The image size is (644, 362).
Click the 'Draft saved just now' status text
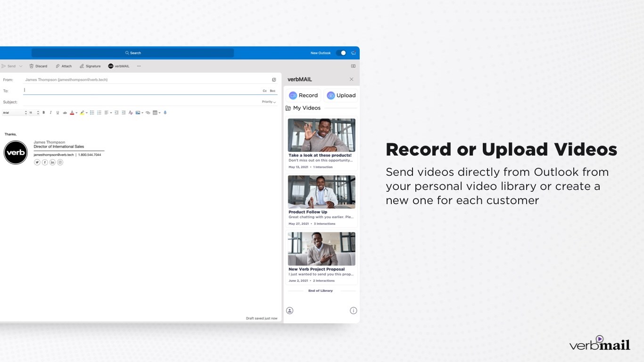tap(262, 318)
